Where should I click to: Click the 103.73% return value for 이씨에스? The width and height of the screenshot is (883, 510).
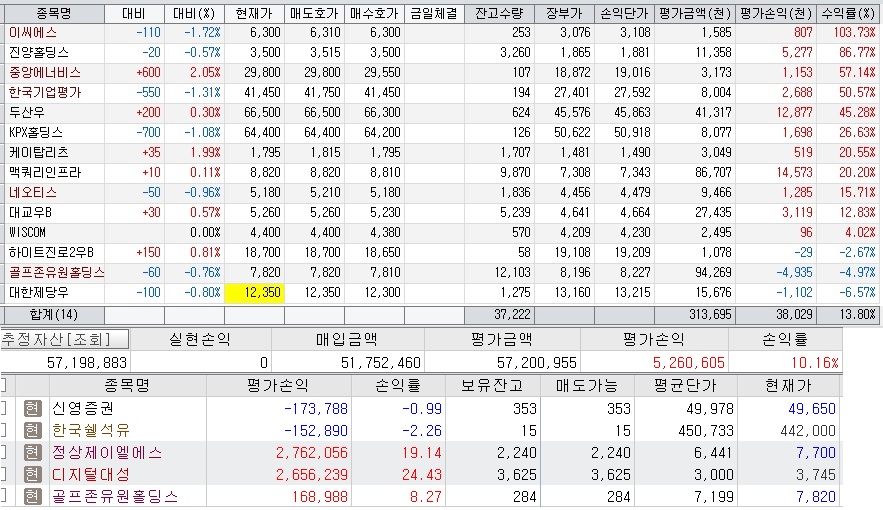click(x=854, y=33)
